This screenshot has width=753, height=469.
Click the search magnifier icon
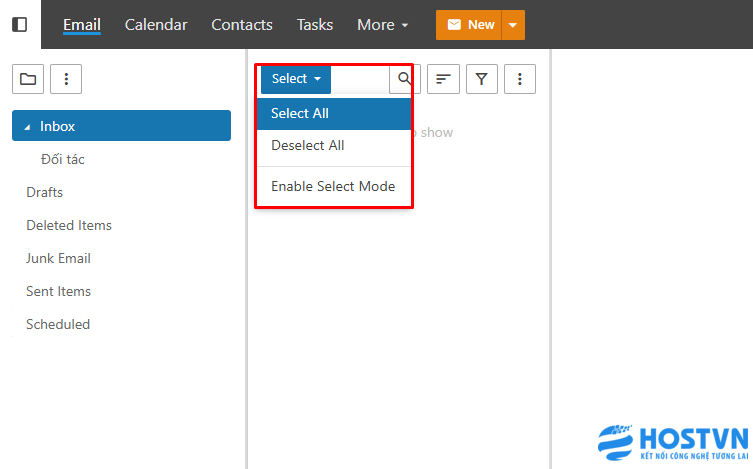[x=405, y=78]
